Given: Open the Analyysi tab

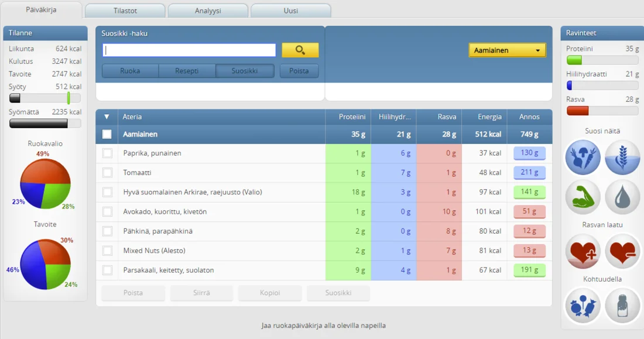Looking at the screenshot, I should click(208, 11).
